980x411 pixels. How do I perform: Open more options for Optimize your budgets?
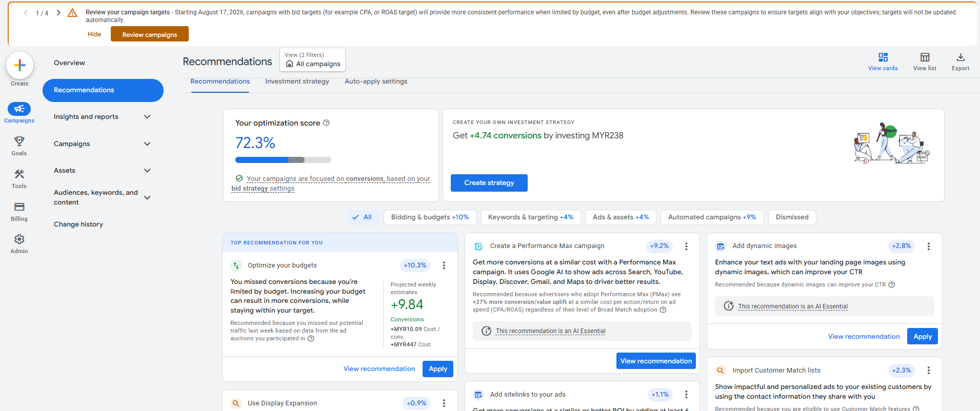point(444,265)
